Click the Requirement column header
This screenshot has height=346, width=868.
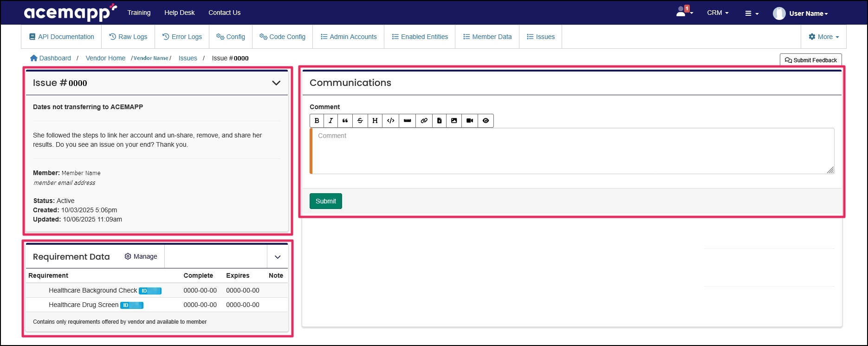tap(48, 275)
